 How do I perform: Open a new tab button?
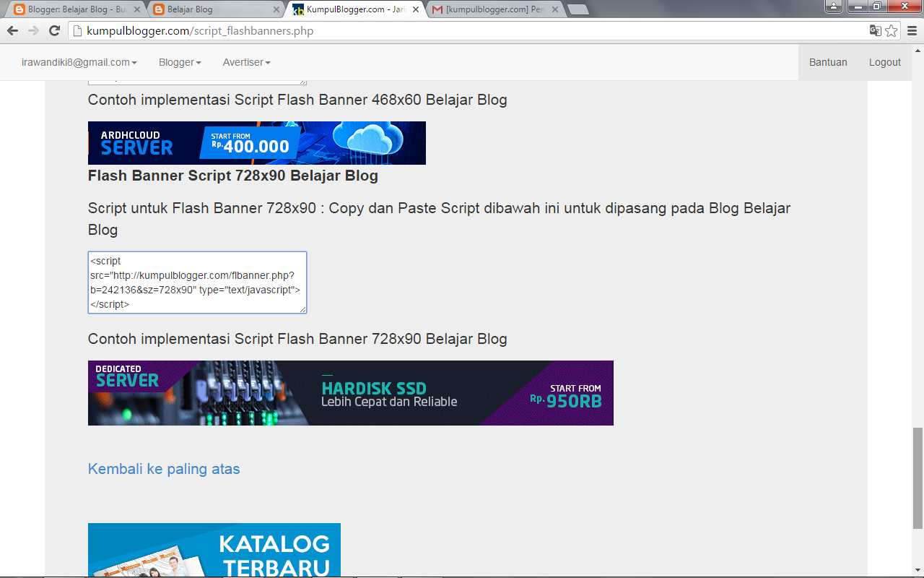(x=577, y=10)
